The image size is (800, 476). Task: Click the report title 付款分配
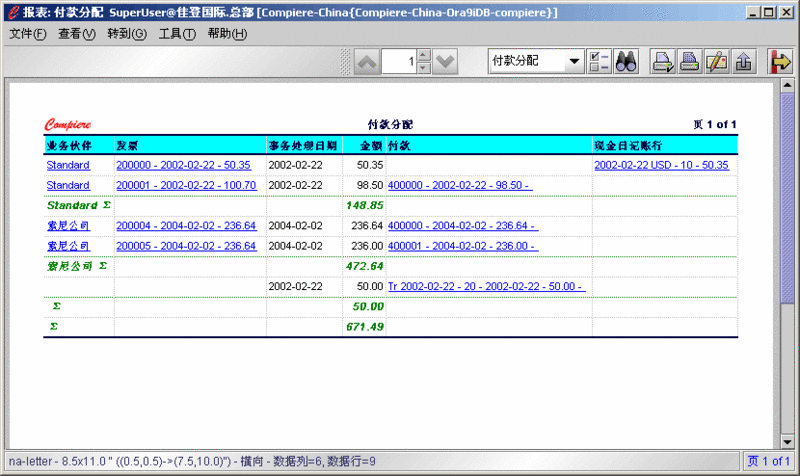tap(390, 124)
